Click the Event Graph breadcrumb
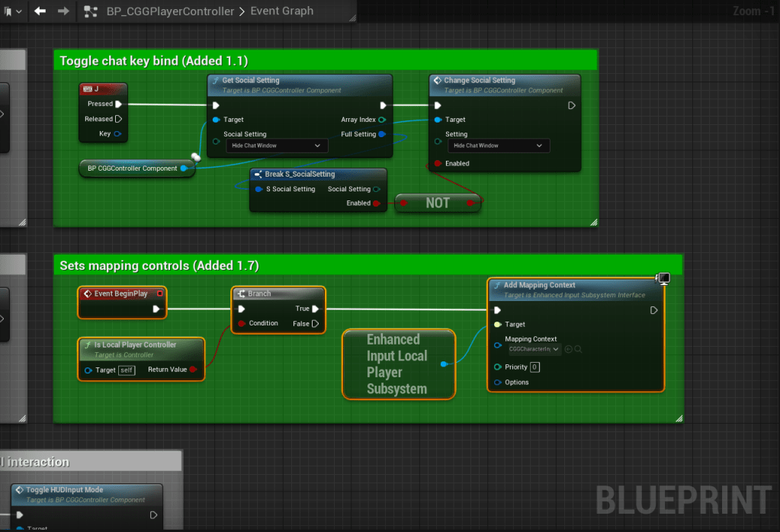This screenshot has width=780, height=532. (281, 11)
